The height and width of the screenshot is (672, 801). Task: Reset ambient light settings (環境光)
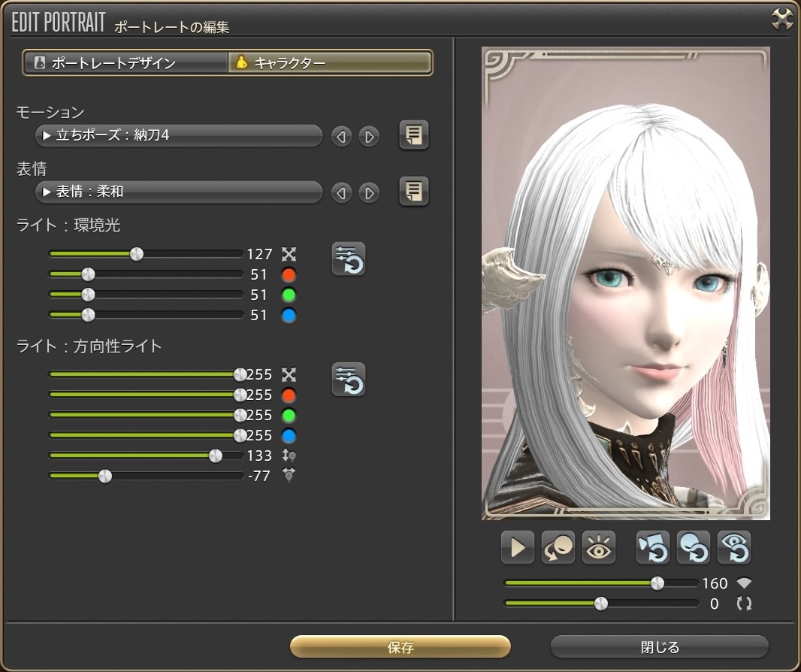tap(349, 259)
